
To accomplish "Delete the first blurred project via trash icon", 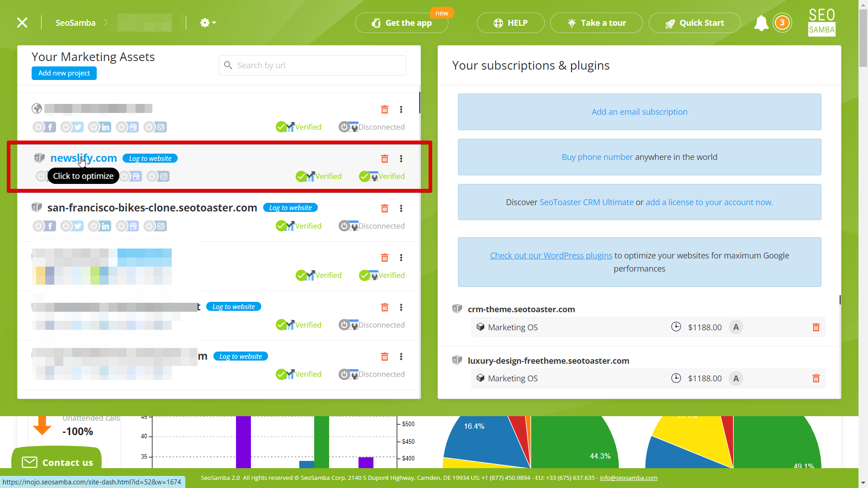I will click(385, 109).
